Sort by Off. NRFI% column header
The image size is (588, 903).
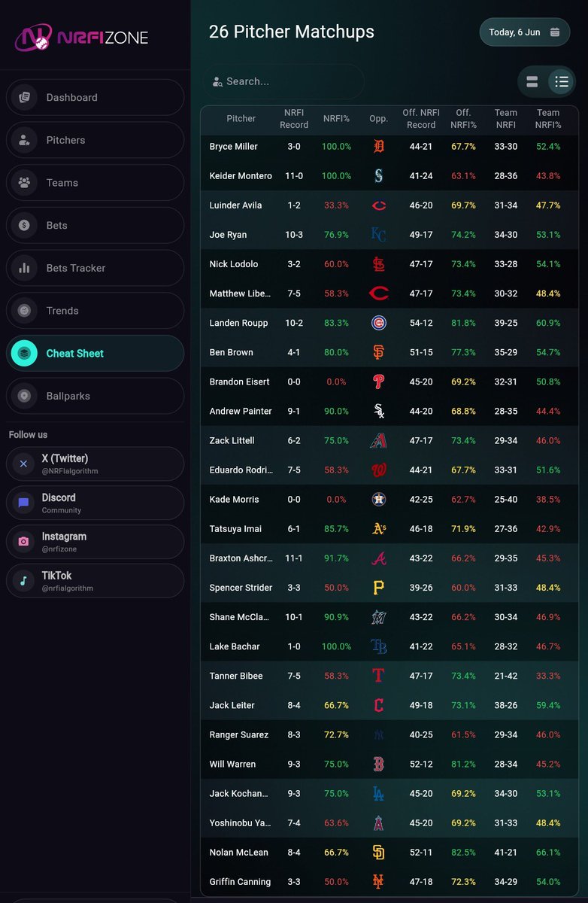463,119
